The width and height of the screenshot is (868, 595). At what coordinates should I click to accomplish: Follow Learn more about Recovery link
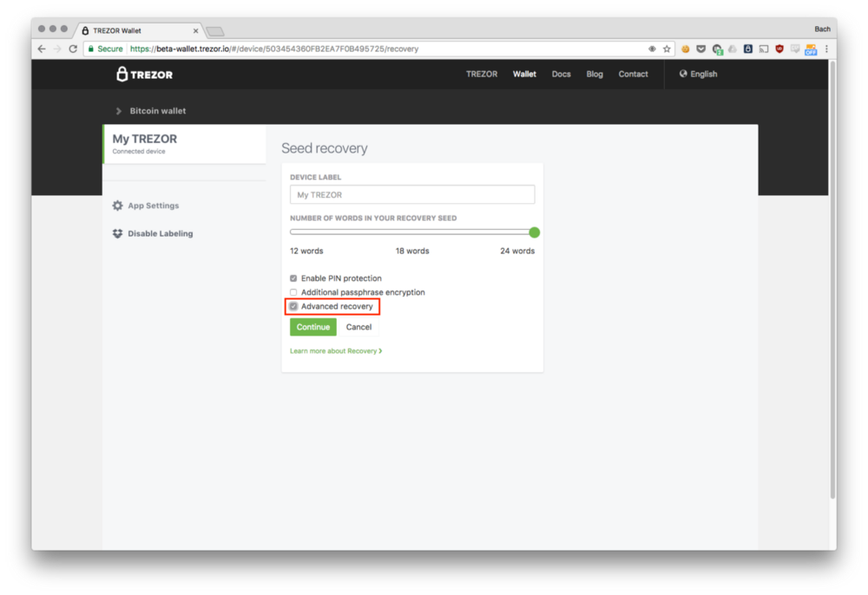335,351
